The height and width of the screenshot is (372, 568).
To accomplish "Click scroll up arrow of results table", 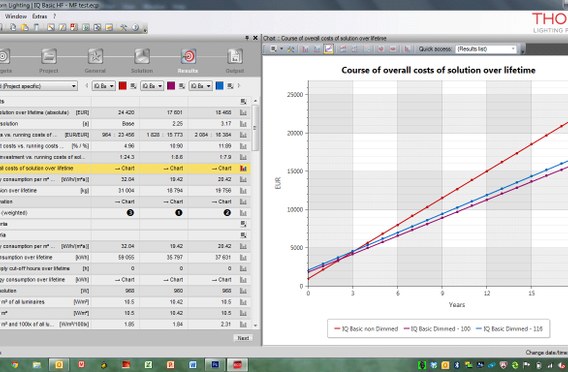I will [255, 101].
